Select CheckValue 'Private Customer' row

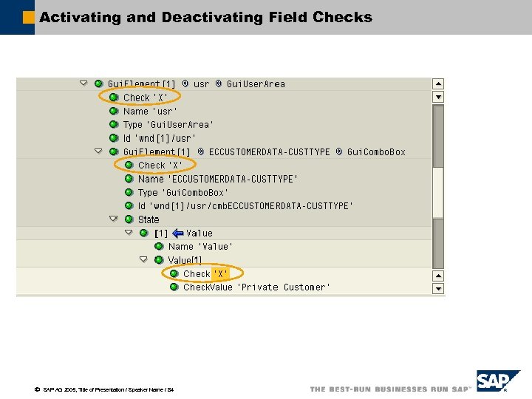256,287
